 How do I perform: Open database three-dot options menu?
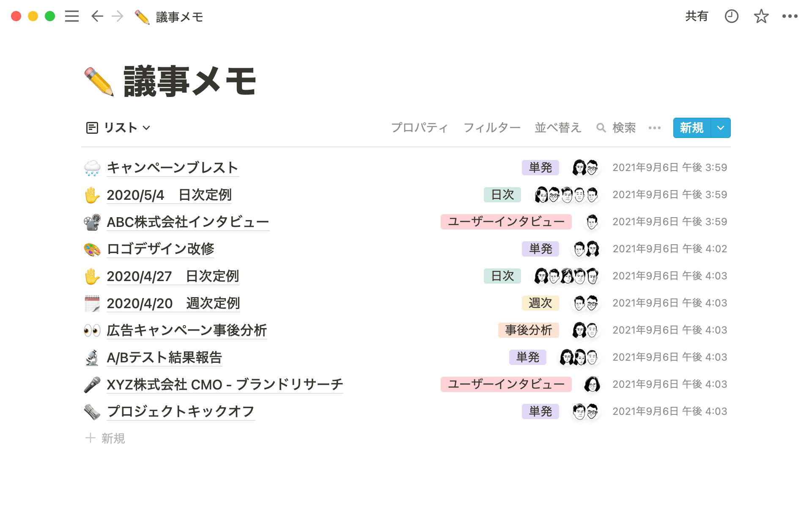(654, 128)
